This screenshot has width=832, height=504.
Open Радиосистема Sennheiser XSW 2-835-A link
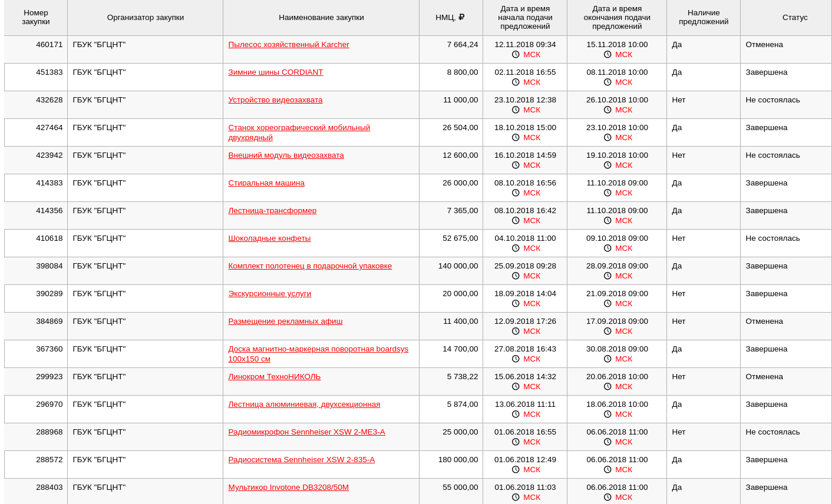coord(302,460)
